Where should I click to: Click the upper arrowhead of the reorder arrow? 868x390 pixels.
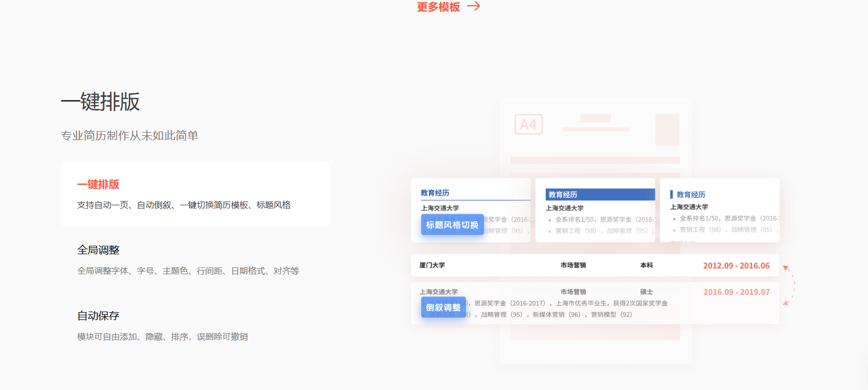[786, 268]
